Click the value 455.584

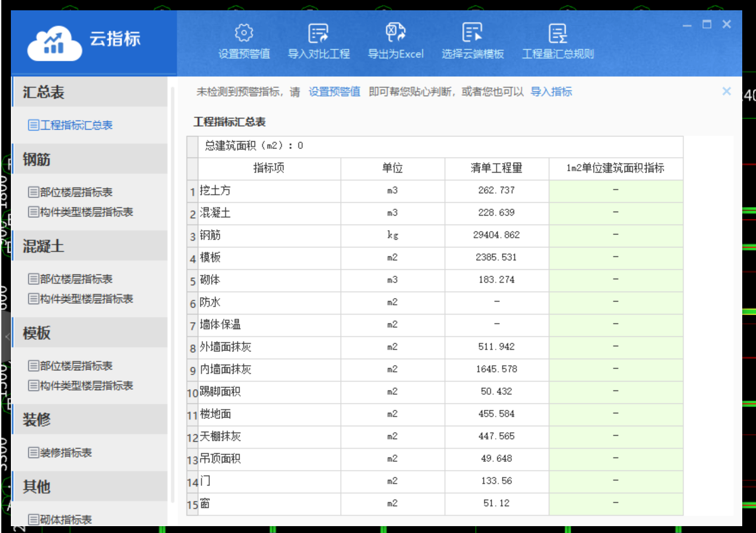coord(497,414)
